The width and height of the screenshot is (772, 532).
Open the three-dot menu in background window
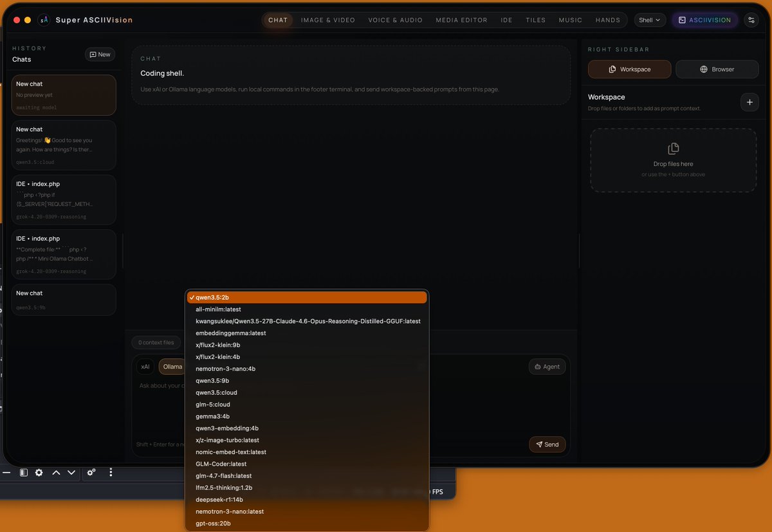coord(111,472)
